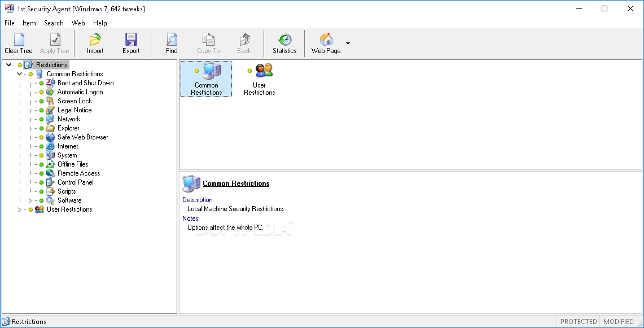Select Safe Web Browser tree label

(x=82, y=137)
